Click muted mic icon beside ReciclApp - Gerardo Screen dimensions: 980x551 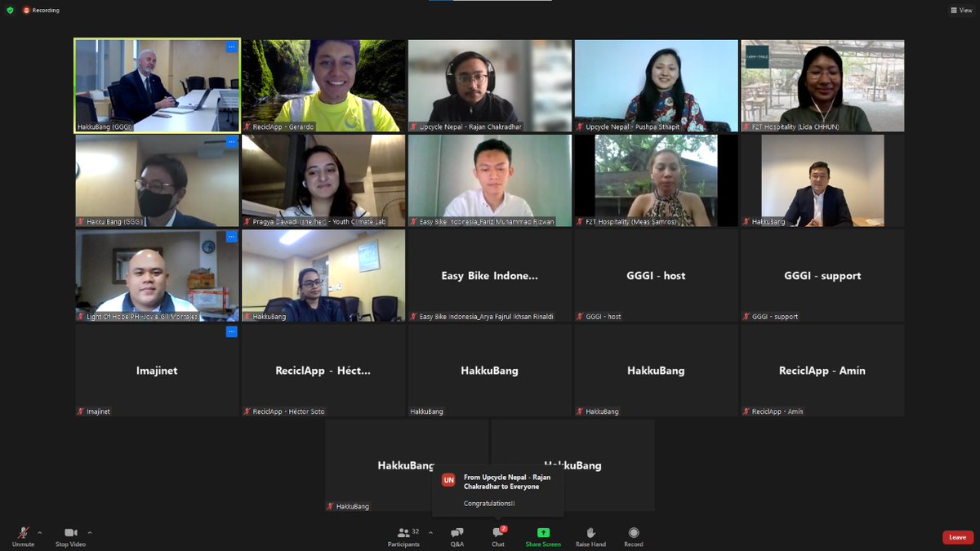point(247,127)
